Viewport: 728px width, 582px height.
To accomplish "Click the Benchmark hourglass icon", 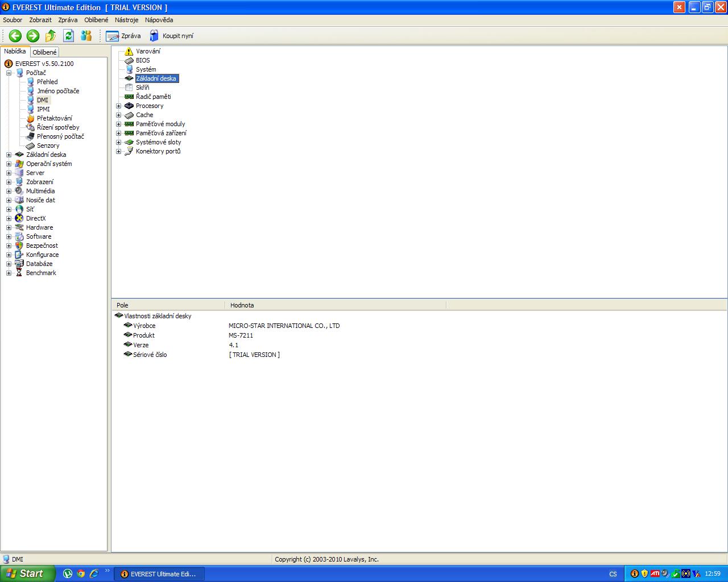I will (x=19, y=273).
